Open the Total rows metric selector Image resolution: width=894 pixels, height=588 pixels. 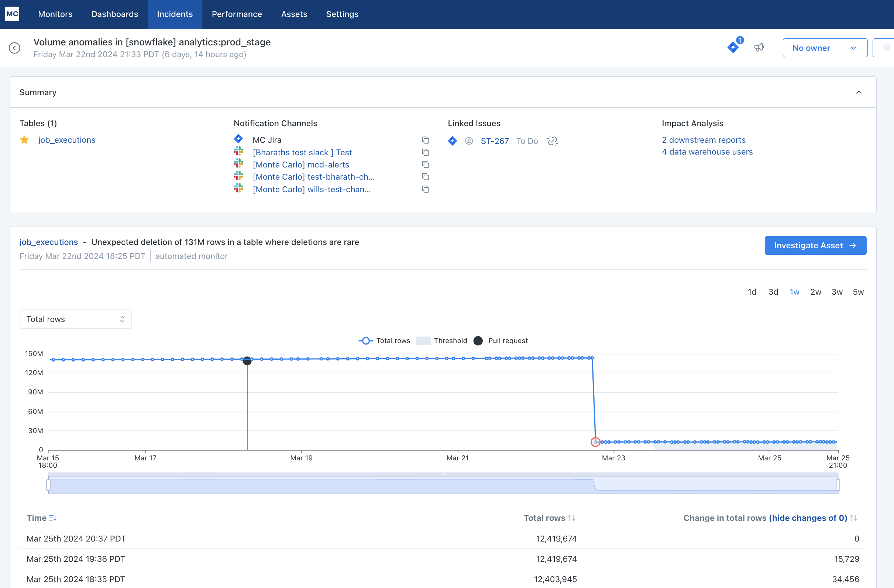point(76,319)
